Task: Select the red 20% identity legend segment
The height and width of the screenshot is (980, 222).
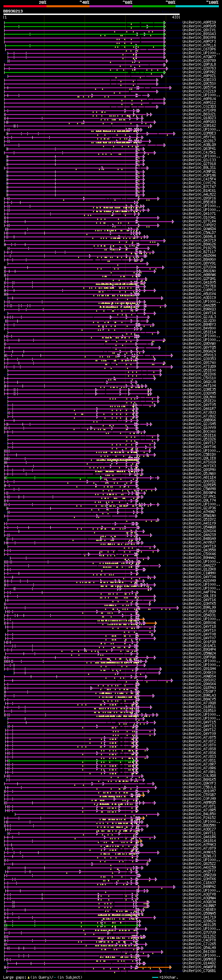Action: click(25, 6)
